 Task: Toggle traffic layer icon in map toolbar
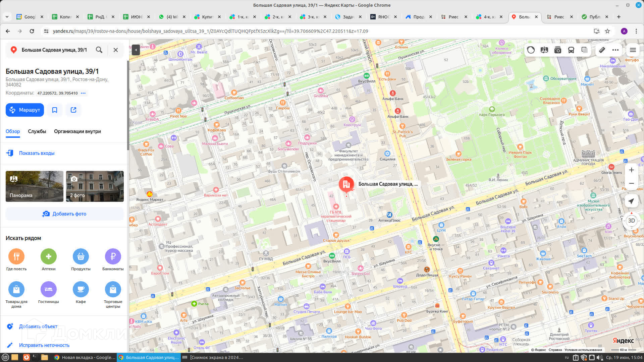point(531,50)
